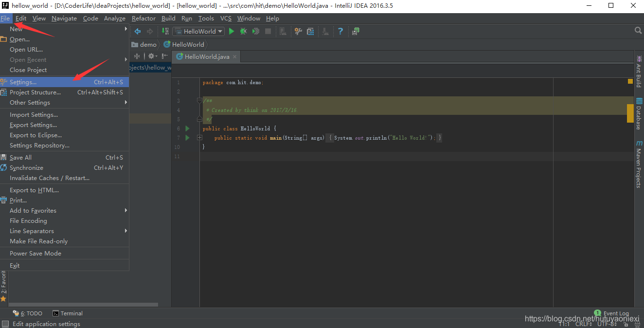Click the Back navigation arrow icon
The image size is (644, 328).
pyautogui.click(x=138, y=31)
